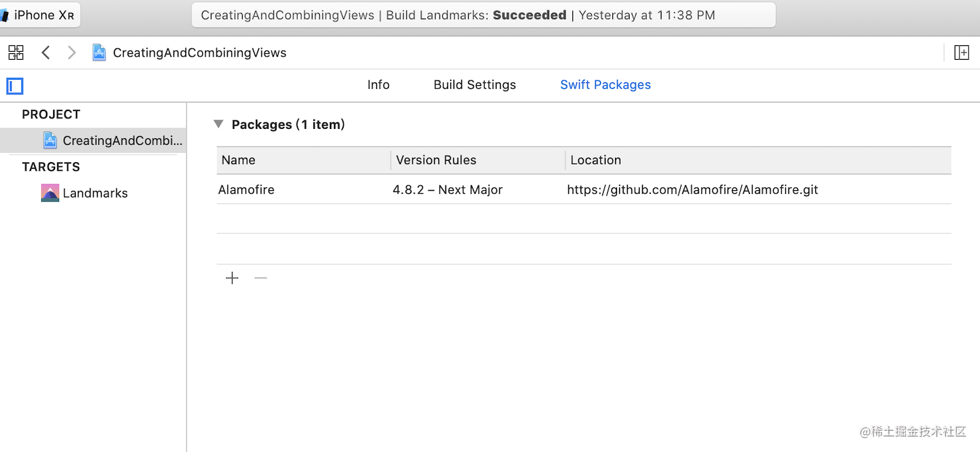This screenshot has height=452, width=980.
Task: Click the CreatingAndCombiningViews breadcrumb title
Action: 199,53
